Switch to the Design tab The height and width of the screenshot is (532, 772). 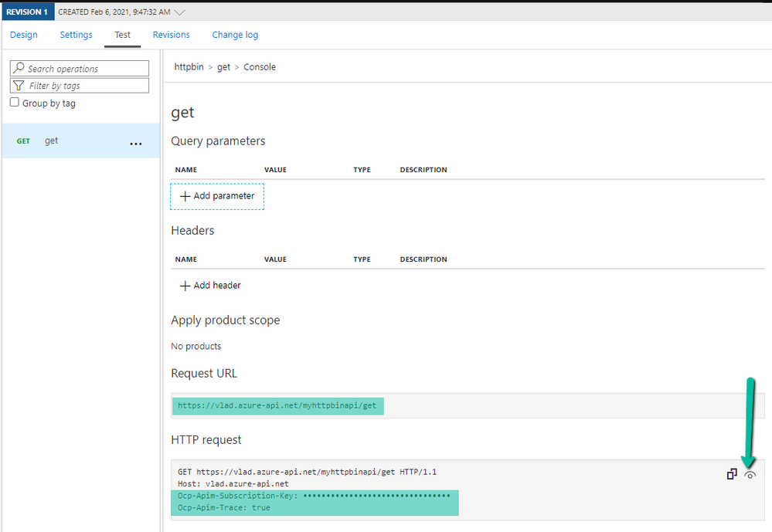click(x=24, y=35)
